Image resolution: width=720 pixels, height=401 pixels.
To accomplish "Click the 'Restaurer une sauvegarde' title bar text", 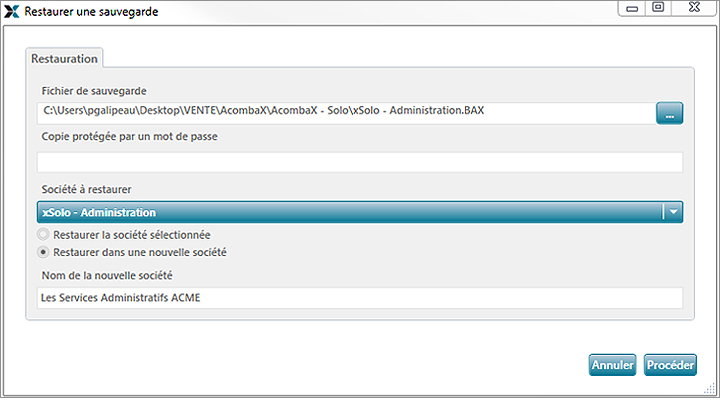I will [91, 12].
